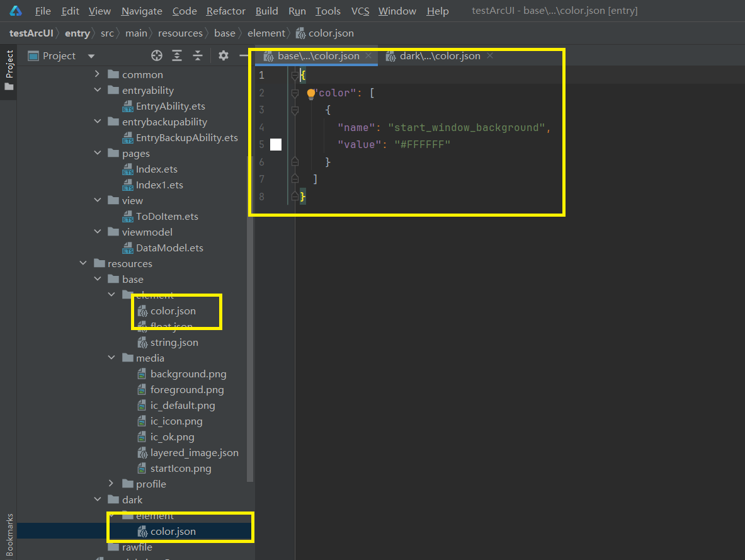This screenshot has height=560, width=745.
Task: Switch to the dark\...\color.json tab
Action: (440, 56)
